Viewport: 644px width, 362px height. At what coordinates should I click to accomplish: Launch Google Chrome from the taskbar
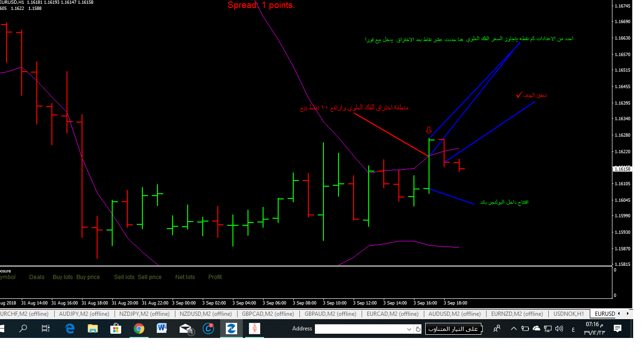[x=139, y=329]
